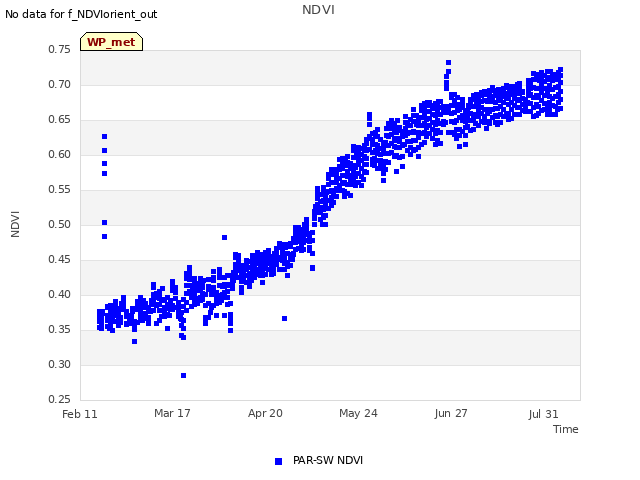Click the 0.75 y-axis tick label
Viewport: 640px width, 480px height.
(59, 49)
